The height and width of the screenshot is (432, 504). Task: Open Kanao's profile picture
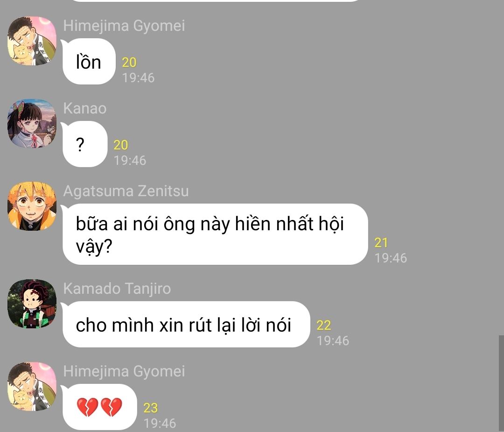pos(32,123)
